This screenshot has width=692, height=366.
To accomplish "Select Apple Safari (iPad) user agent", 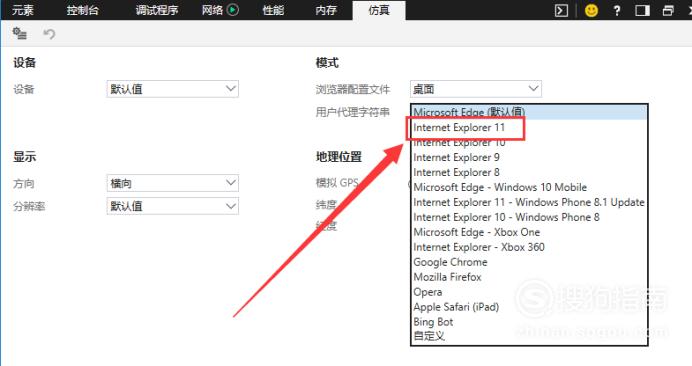I will click(x=529, y=307).
